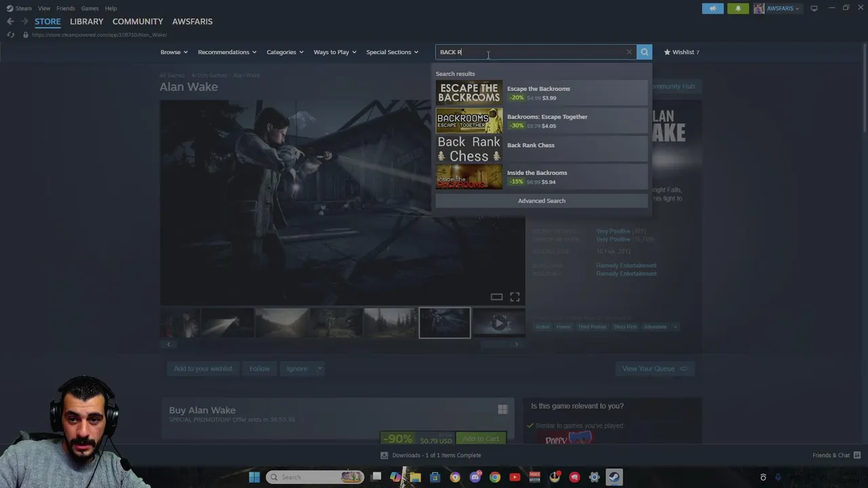Expand the Categories dropdown
Viewport: 868px width, 488px height.
pos(285,52)
